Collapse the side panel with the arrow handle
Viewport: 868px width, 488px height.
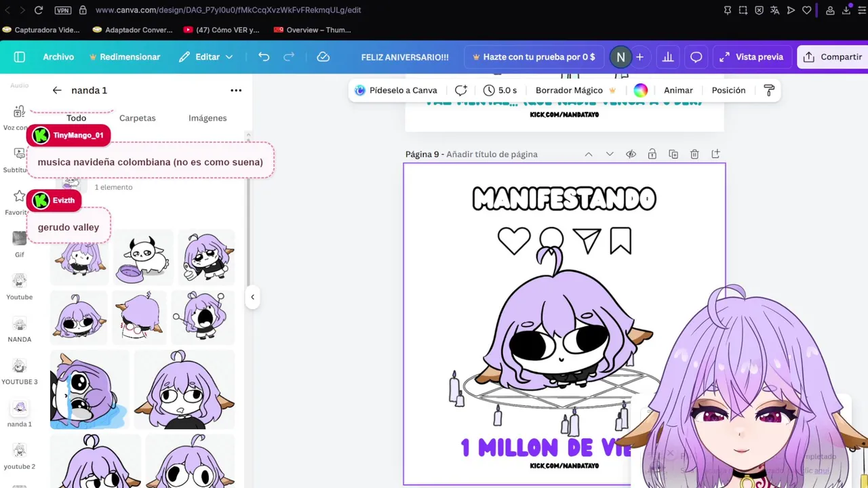click(x=252, y=297)
